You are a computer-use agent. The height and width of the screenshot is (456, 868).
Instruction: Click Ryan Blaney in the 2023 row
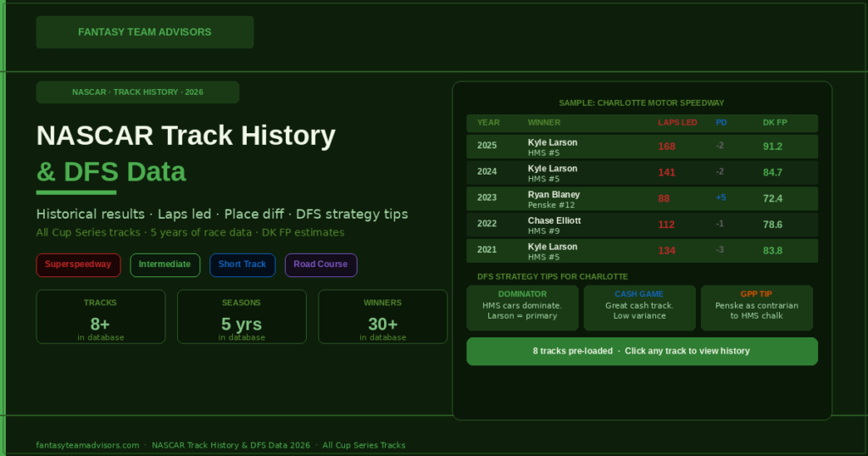click(554, 195)
